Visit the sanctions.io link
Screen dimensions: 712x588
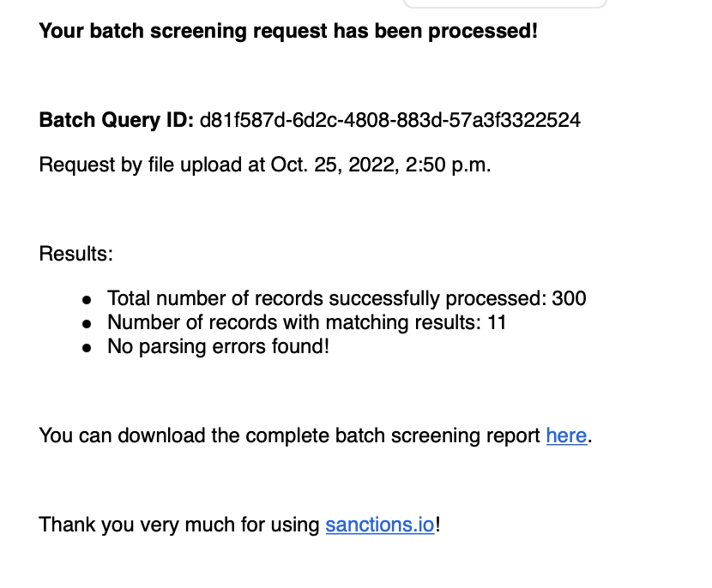(x=380, y=525)
